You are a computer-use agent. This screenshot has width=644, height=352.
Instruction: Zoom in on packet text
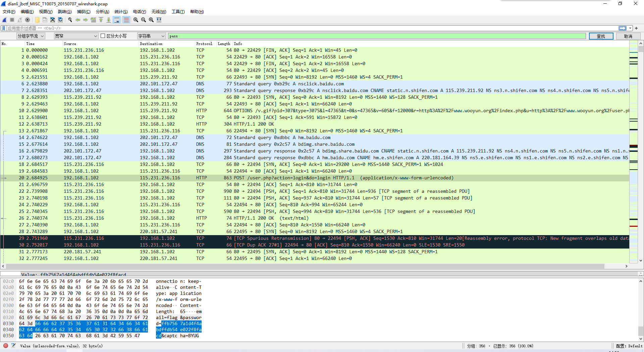pyautogui.click(x=136, y=20)
